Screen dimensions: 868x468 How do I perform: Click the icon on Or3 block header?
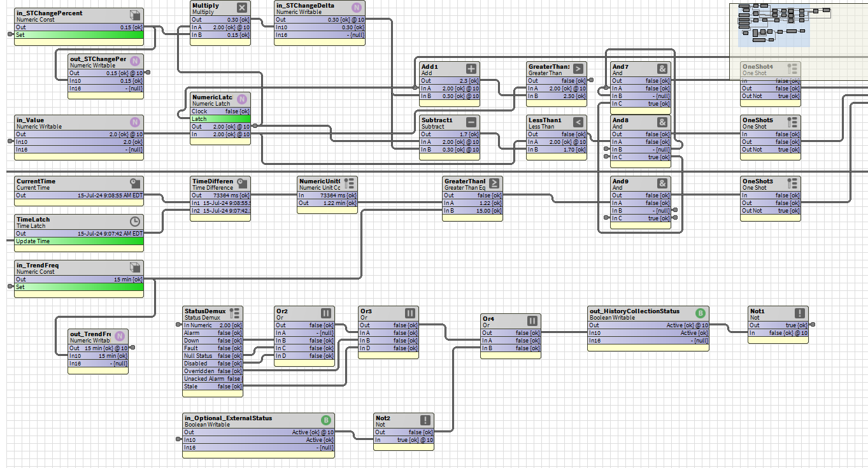409,313
